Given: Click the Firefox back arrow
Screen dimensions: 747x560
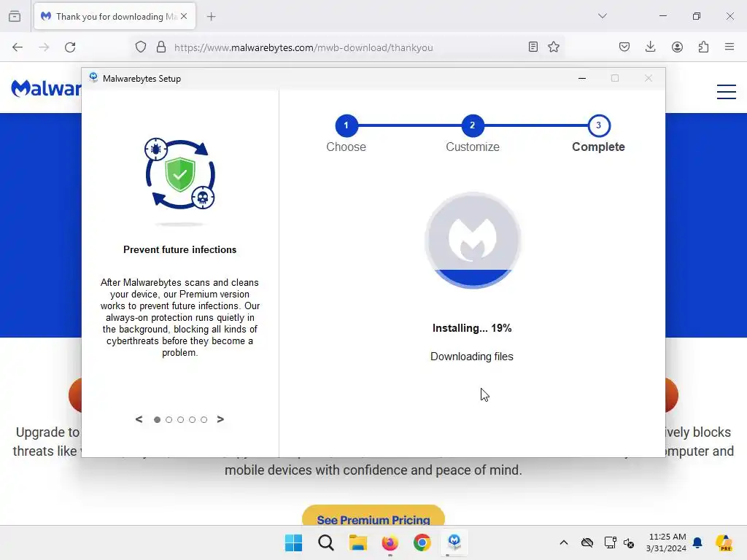Looking at the screenshot, I should [x=18, y=47].
